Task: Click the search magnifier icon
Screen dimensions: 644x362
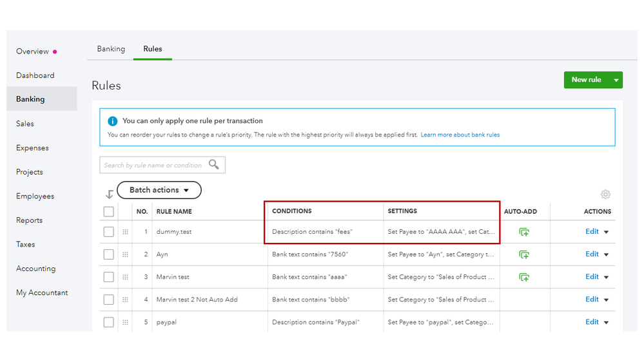Action: [x=214, y=165]
